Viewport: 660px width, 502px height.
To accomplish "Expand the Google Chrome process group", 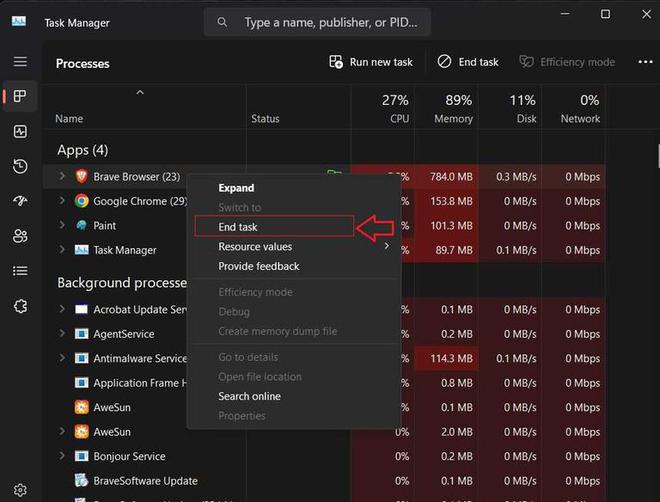I will [x=62, y=200].
